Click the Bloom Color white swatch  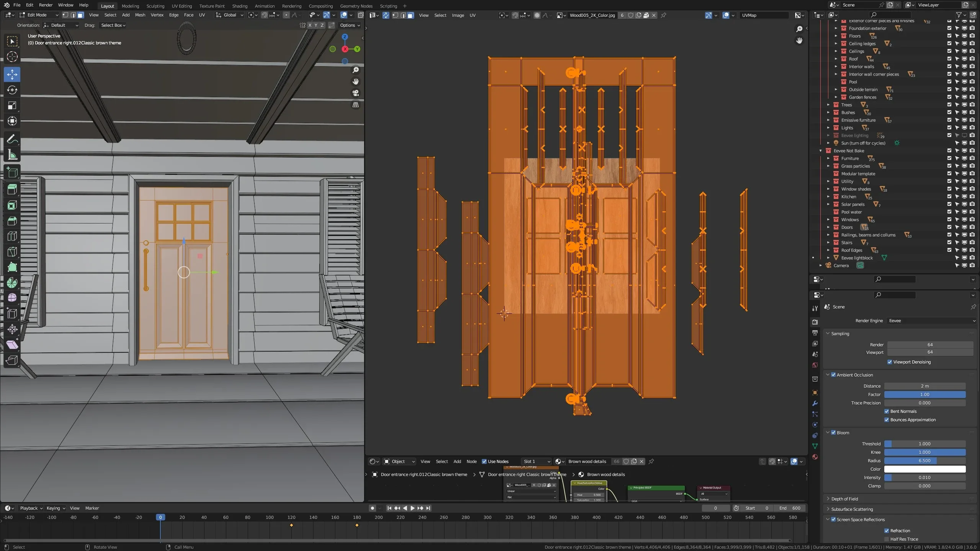pyautogui.click(x=924, y=469)
